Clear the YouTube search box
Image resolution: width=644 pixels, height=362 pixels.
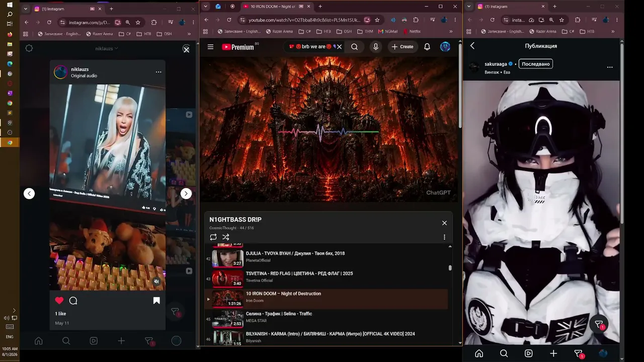point(339,47)
